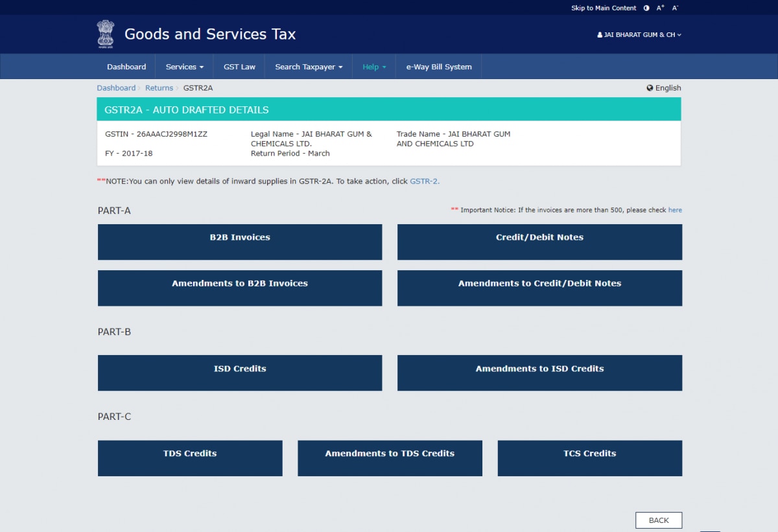Open the Credit/Debit Notes tile

tap(539, 242)
